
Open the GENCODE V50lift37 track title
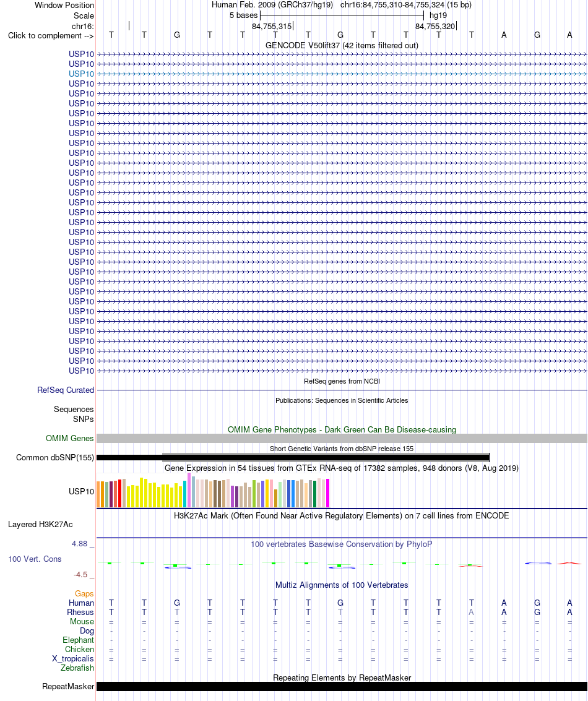click(x=342, y=45)
